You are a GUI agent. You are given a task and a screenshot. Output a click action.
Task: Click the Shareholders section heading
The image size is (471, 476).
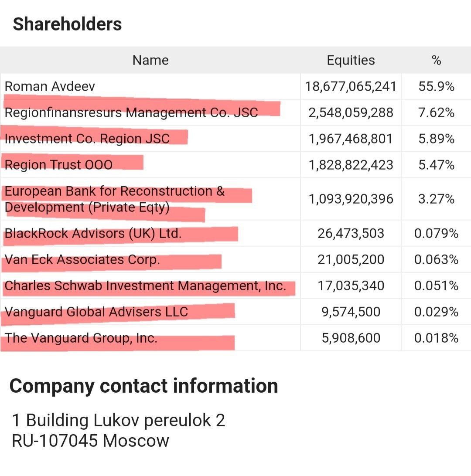pos(68,24)
